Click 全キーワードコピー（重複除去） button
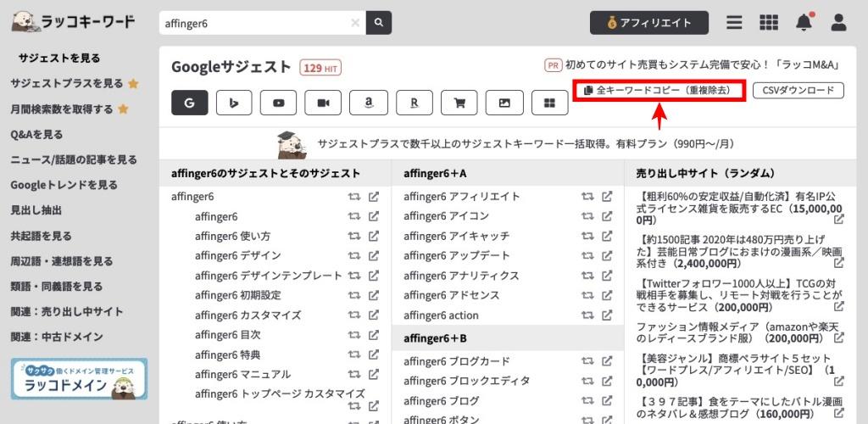The image size is (868, 424). coord(659,90)
